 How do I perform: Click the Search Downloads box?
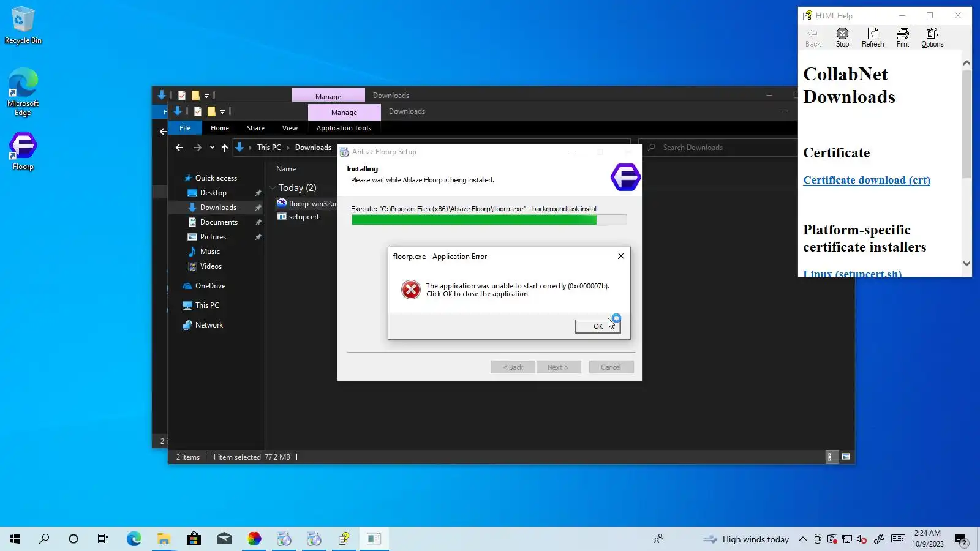[x=717, y=148]
